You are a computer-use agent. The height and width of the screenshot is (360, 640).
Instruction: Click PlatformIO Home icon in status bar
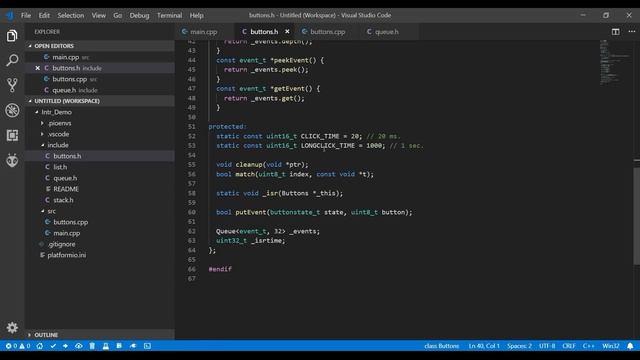40,346
